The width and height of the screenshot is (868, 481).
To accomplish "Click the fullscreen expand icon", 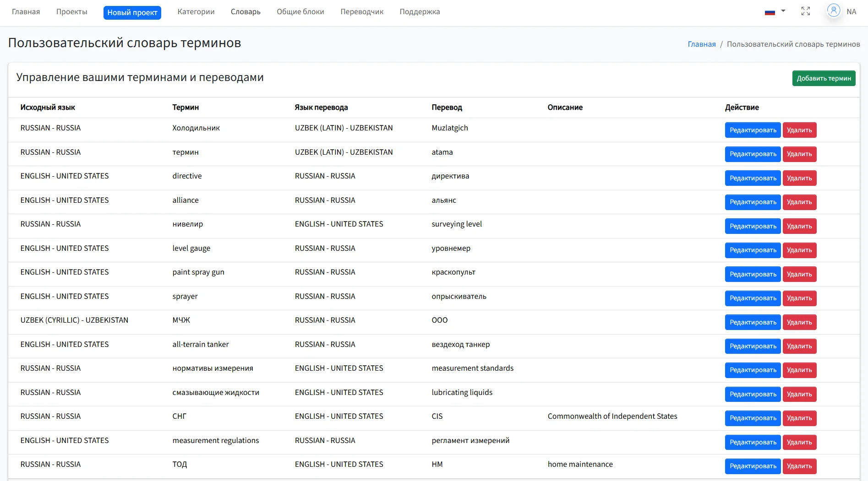I will (x=805, y=11).
